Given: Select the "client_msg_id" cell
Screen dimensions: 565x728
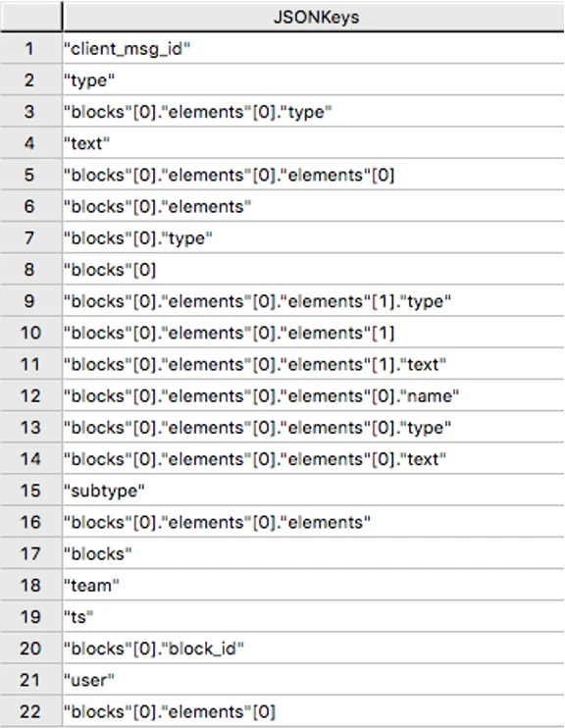Looking at the screenshot, I should click(314, 48).
